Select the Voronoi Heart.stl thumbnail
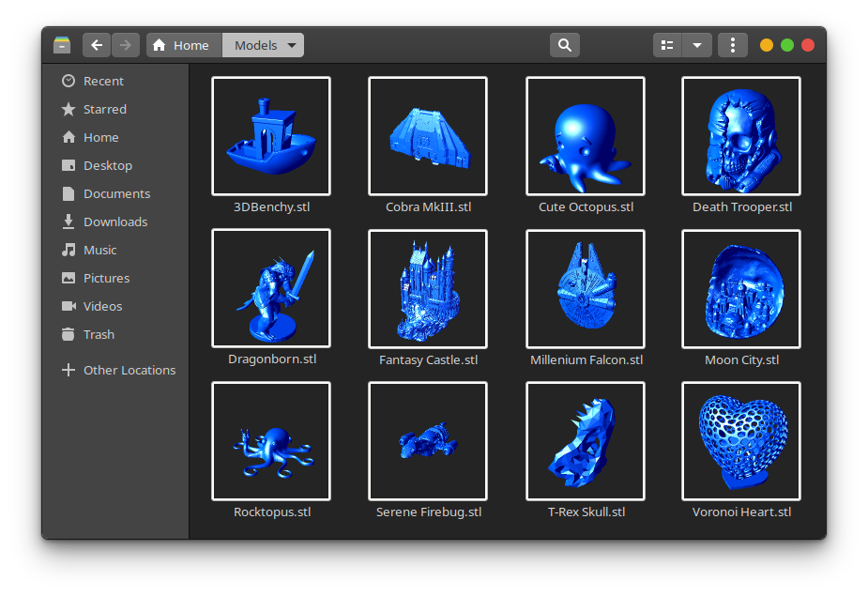 coord(740,441)
